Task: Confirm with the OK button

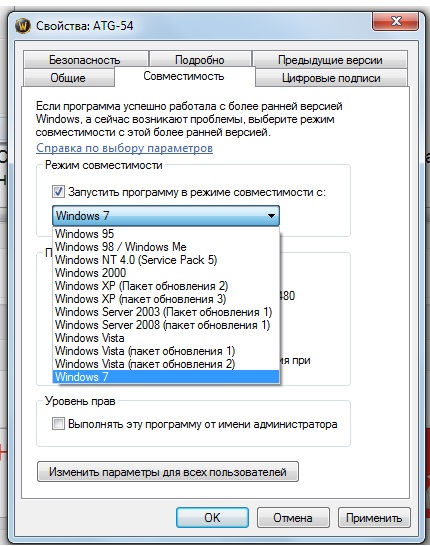Action: click(x=212, y=518)
